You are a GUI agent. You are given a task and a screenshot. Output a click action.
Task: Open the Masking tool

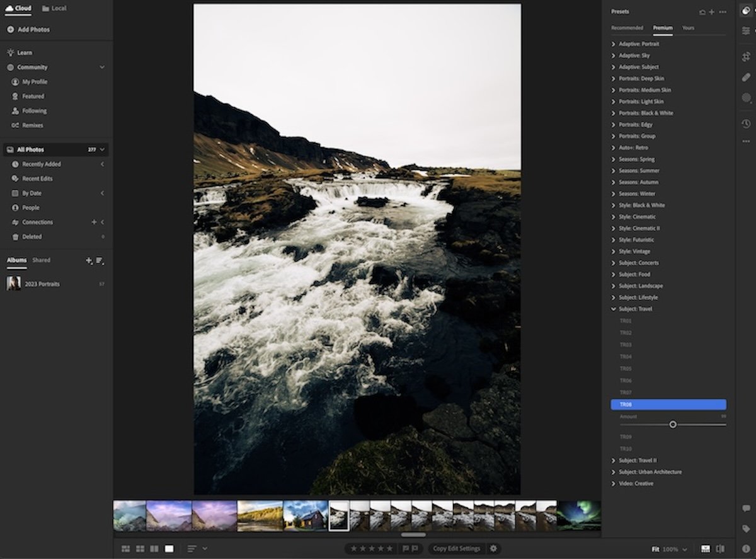[746, 98]
